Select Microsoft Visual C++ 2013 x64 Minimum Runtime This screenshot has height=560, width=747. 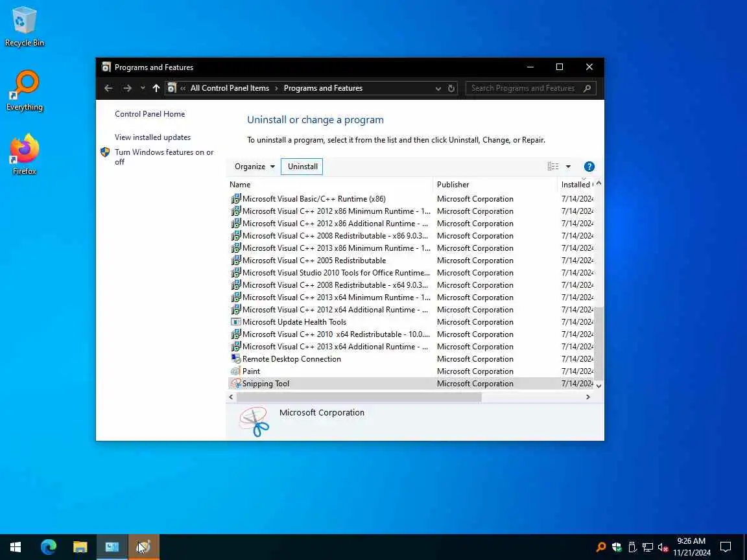[411, 297]
